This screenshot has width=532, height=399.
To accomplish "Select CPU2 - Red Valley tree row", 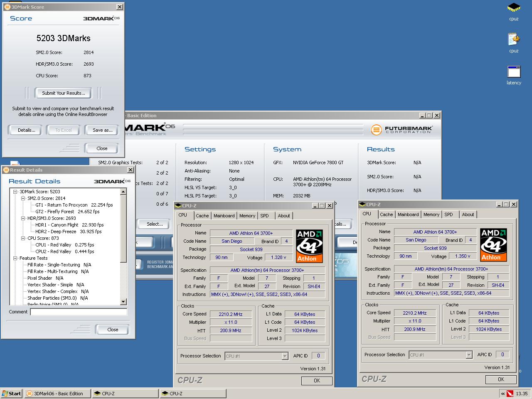I will pos(65,251).
